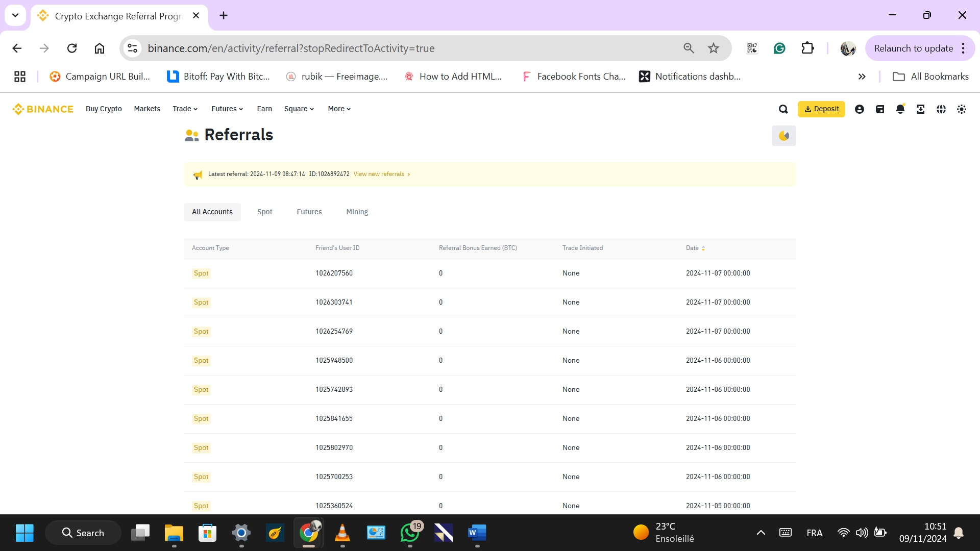Click the browser address bar
This screenshot has height=551, width=980.
(398, 48)
